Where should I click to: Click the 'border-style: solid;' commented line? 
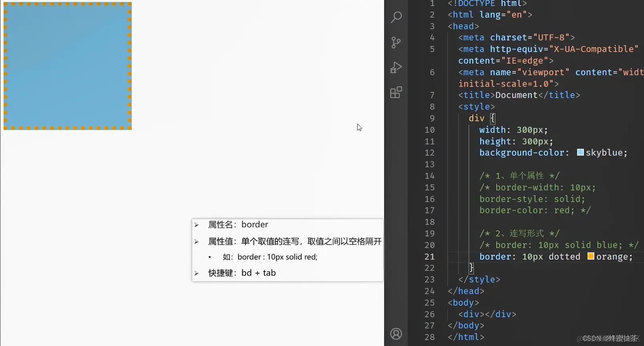532,199
